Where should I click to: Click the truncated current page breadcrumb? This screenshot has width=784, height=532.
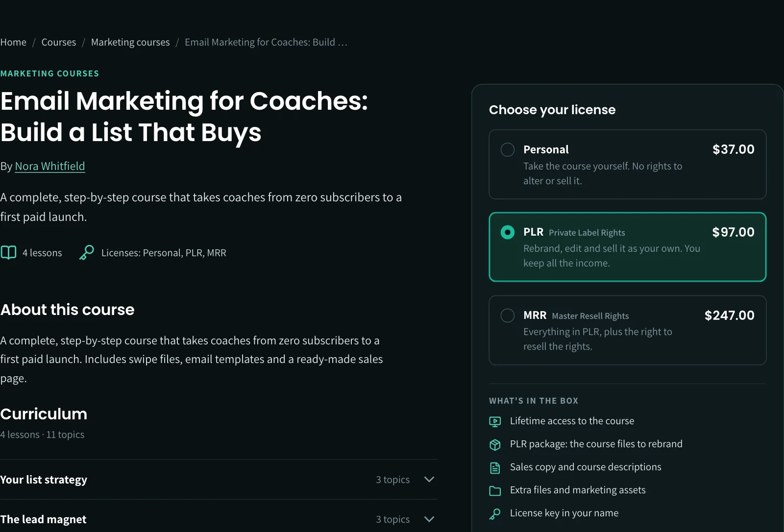click(x=266, y=42)
